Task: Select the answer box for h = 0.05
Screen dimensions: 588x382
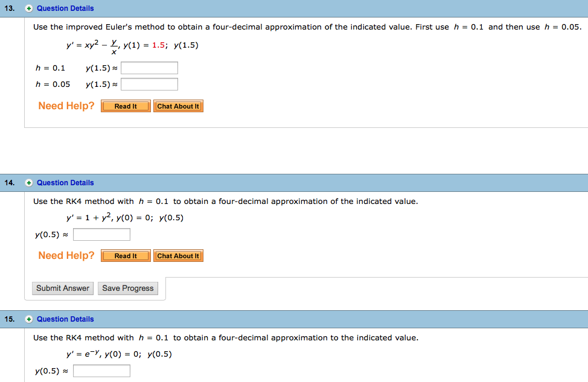Action: [x=149, y=84]
